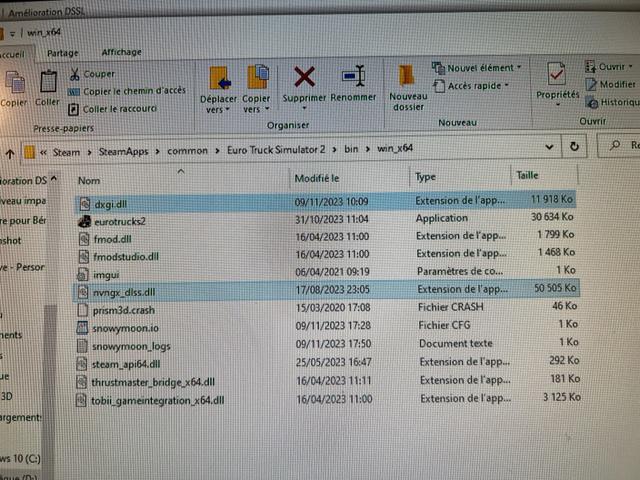
Task: Click common in the breadcrumb path
Action: [187, 151]
